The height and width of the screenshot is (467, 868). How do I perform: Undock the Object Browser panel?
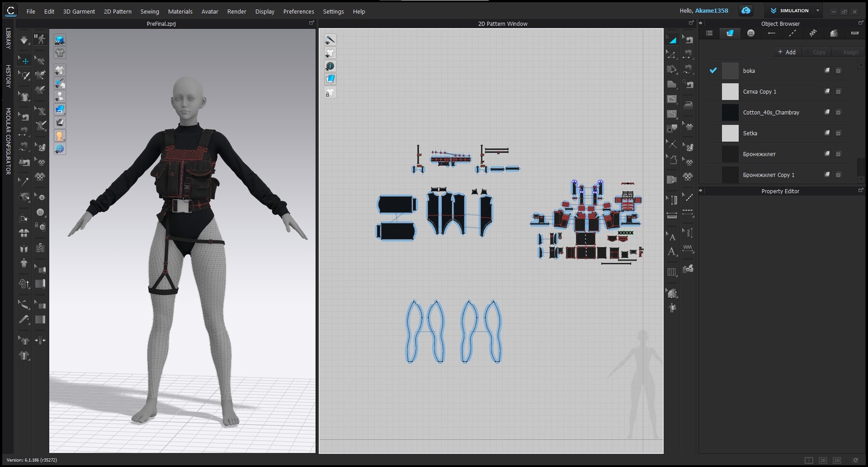861,23
